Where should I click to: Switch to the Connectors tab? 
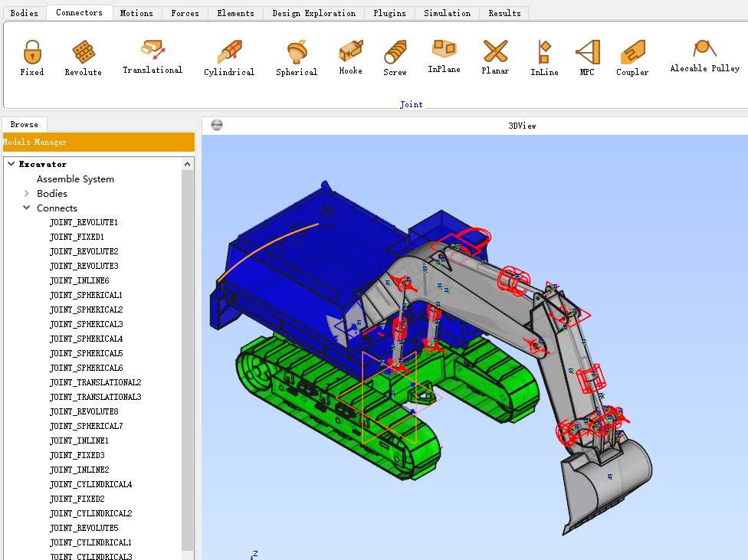click(79, 12)
